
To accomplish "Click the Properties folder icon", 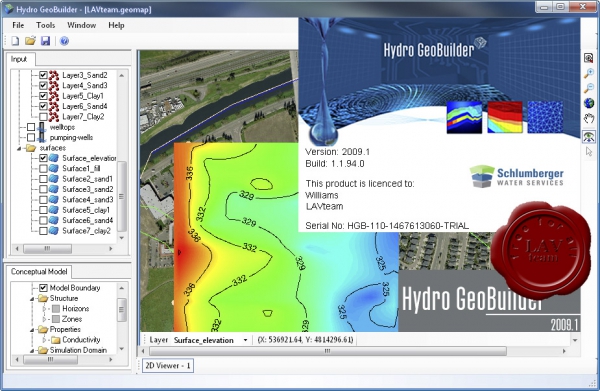I will 43,329.
